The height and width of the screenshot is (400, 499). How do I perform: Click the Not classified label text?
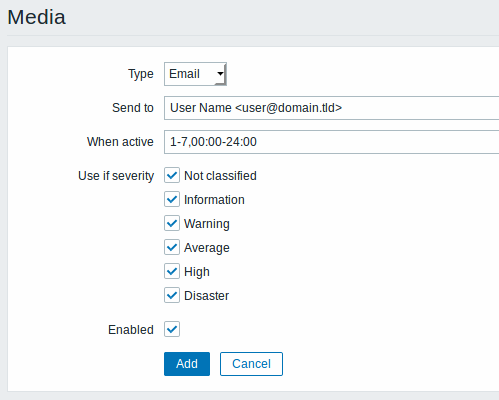(x=220, y=176)
